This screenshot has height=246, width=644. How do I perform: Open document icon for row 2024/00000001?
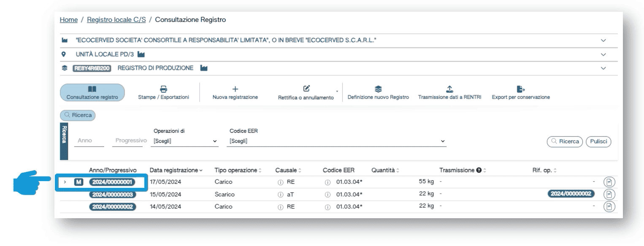pos(608,182)
